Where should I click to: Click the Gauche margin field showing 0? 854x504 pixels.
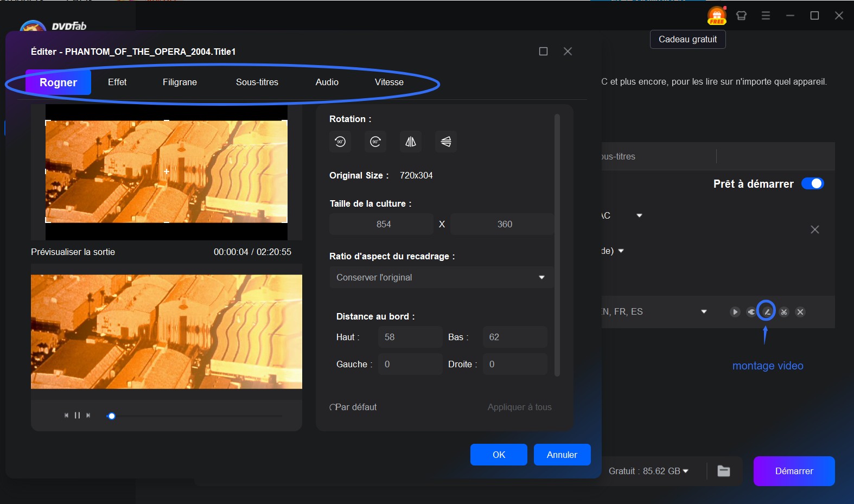410,364
